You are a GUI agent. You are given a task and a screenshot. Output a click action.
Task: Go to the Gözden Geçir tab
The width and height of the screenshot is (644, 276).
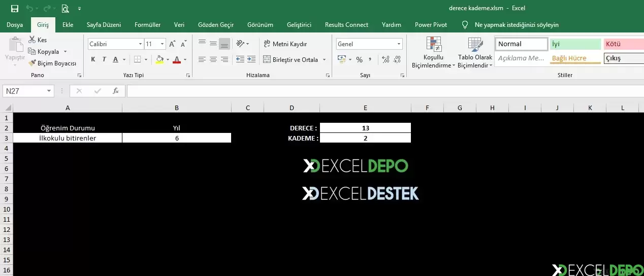coord(216,24)
